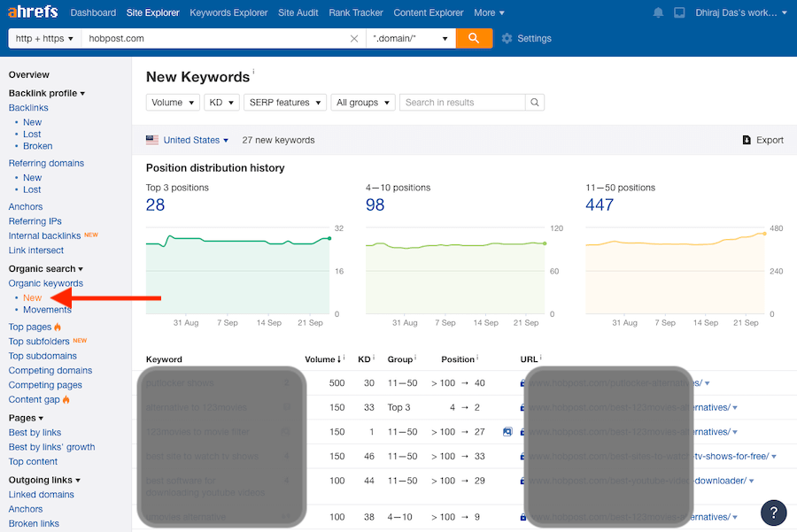
Task: Clear the hobpost.com domain input
Action: [x=354, y=39]
